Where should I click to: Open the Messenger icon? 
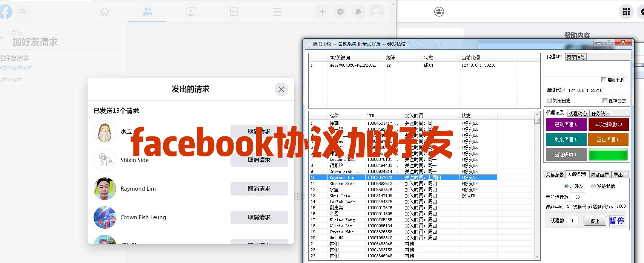tap(340, 12)
